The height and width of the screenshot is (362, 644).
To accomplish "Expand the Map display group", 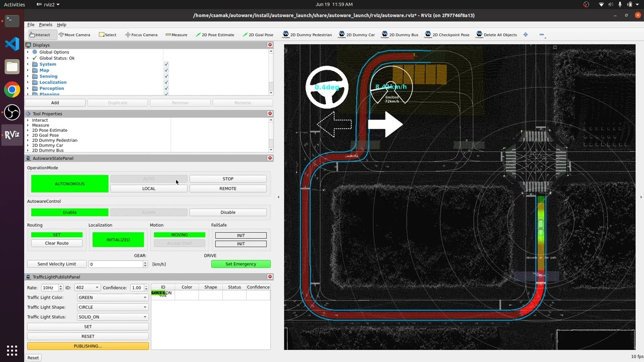I will [x=28, y=70].
